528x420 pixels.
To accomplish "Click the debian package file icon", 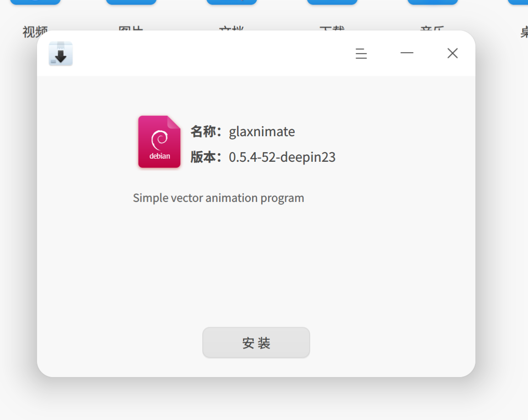I will coord(159,142).
